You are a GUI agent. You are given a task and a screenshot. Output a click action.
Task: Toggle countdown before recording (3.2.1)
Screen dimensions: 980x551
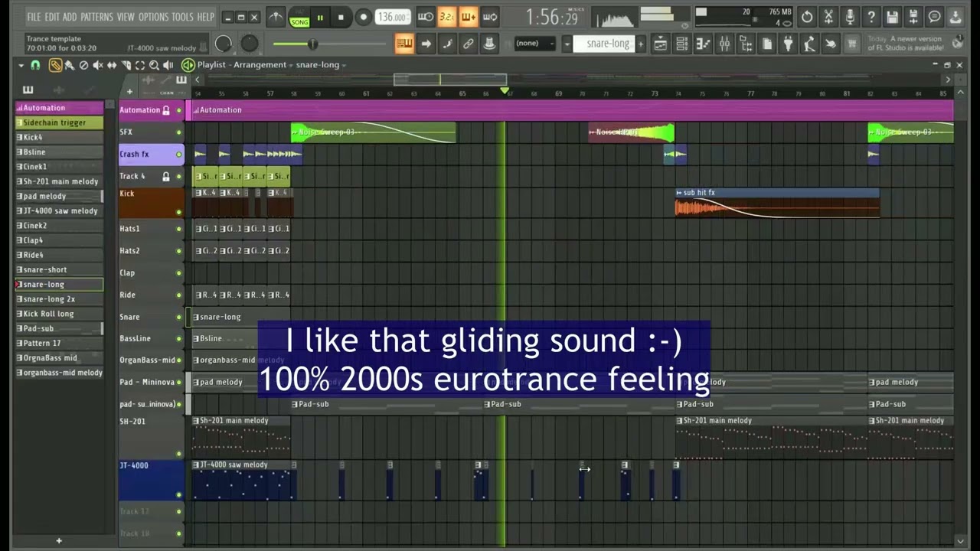(x=447, y=17)
